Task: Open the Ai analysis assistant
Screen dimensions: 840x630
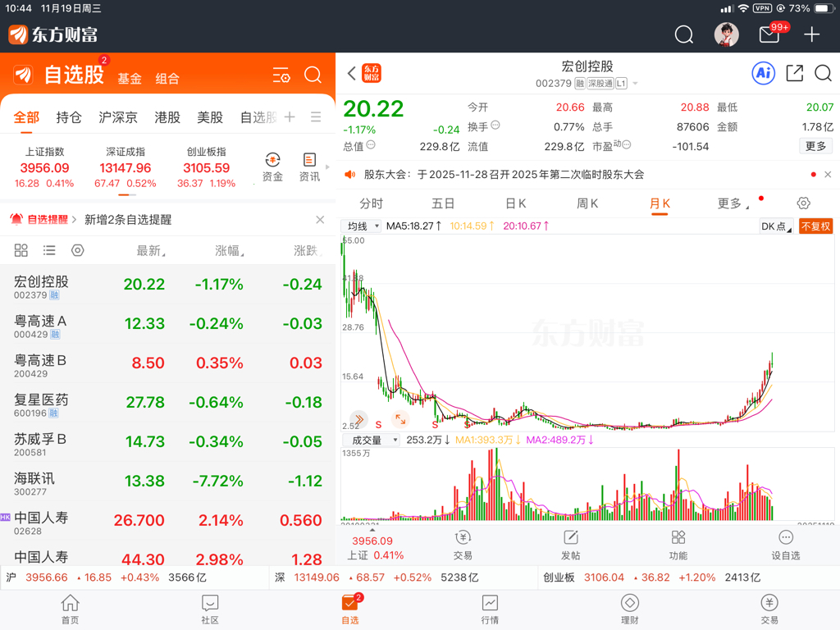Action: 764,73
